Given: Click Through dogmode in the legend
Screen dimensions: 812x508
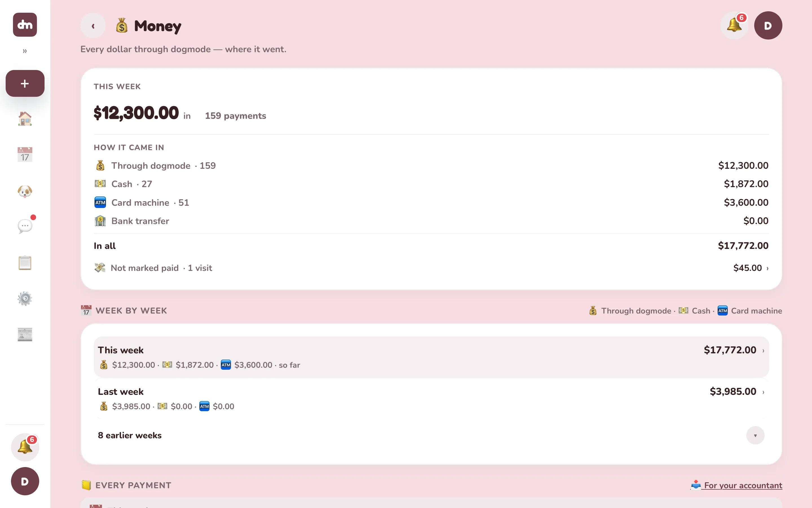Looking at the screenshot, I should click(x=636, y=311).
